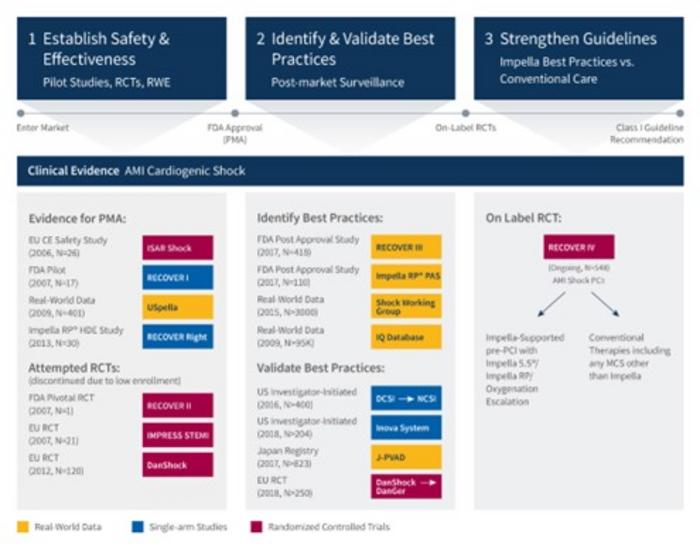Open the ISAR Shock study box
Viewport: 700px width, 552px height.
click(x=178, y=247)
